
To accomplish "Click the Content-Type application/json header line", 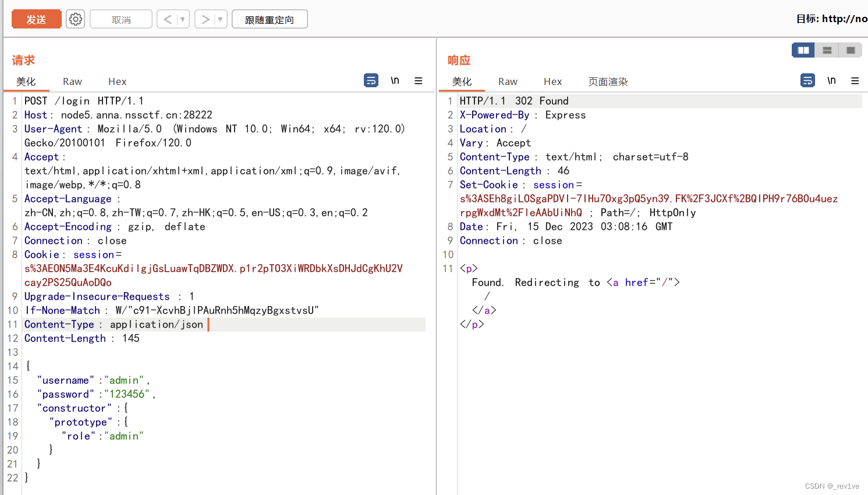I will click(114, 324).
